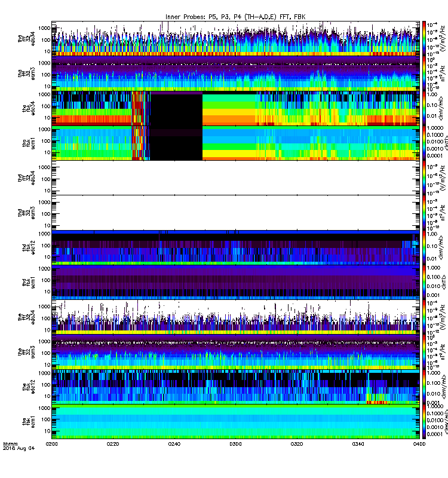Click the color bar for tha fbk edc34 panel

click(424, 108)
